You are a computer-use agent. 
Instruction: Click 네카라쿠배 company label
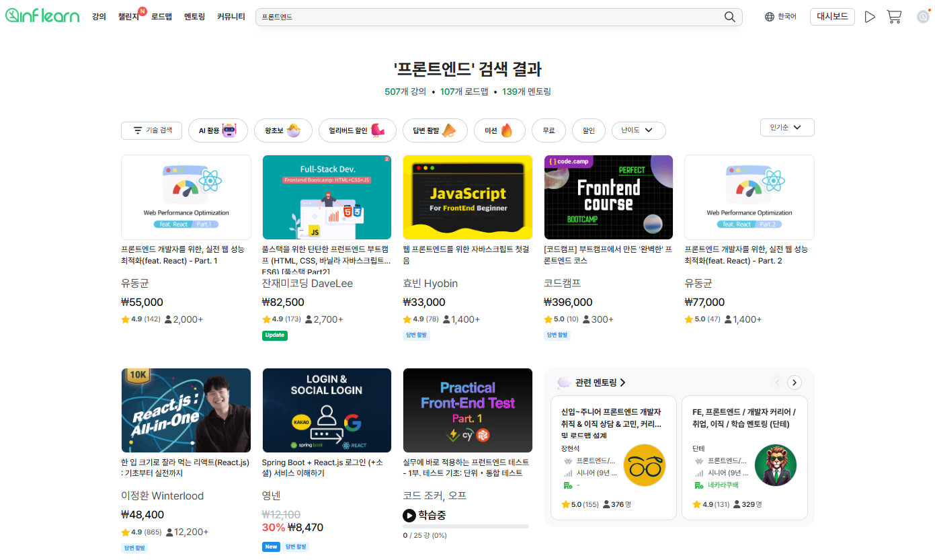pos(723,485)
